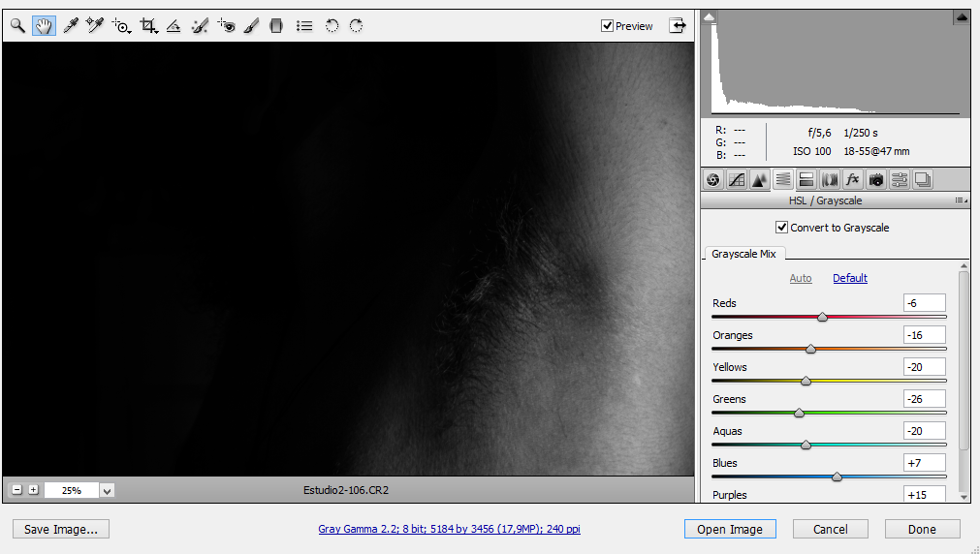Rotate image 90° counter-clockwise
This screenshot has width=980, height=554.
point(332,26)
